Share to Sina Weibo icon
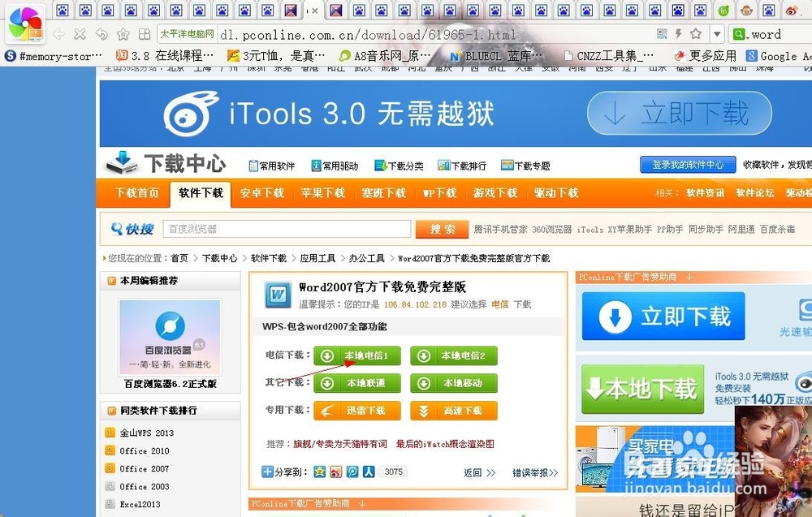 335,472
